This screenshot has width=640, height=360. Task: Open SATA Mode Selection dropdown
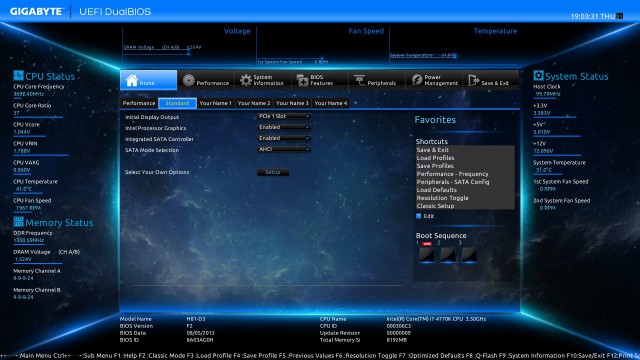[x=284, y=149]
